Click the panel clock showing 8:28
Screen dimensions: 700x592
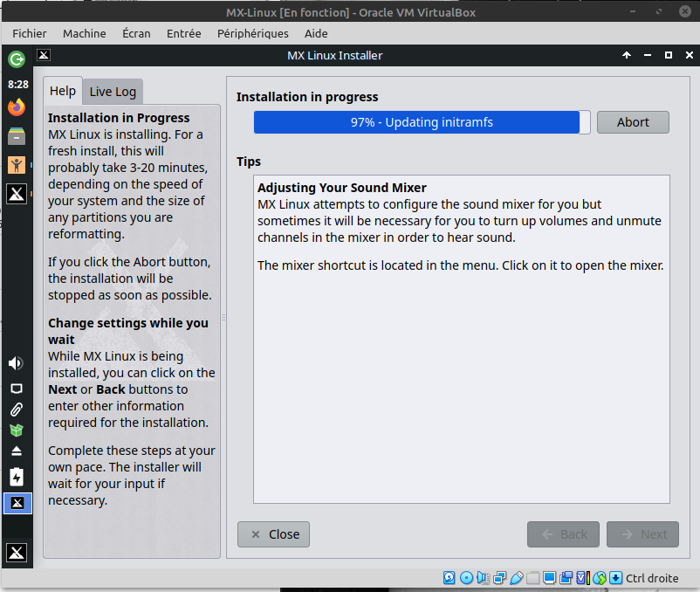pos(17,85)
